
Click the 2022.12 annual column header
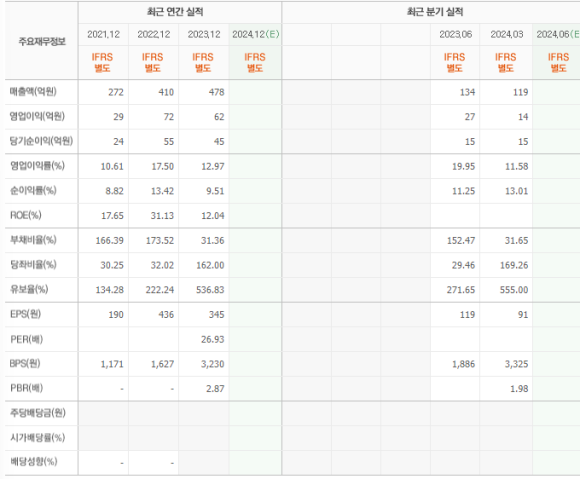(x=154, y=34)
